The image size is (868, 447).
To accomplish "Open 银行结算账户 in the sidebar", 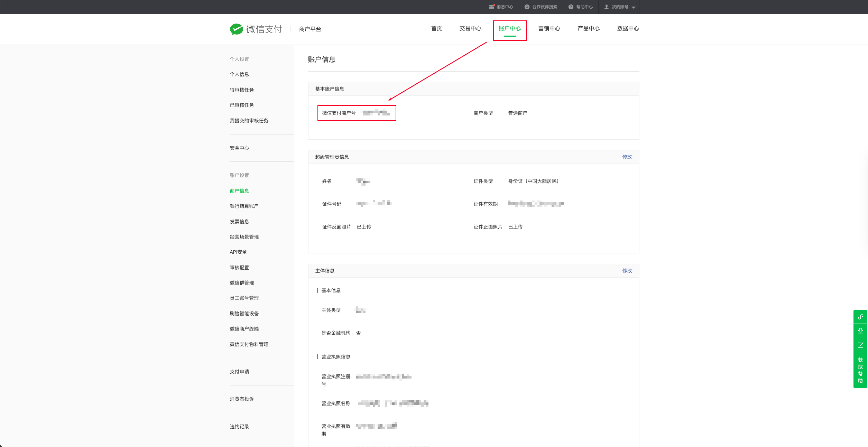I will [x=244, y=206].
